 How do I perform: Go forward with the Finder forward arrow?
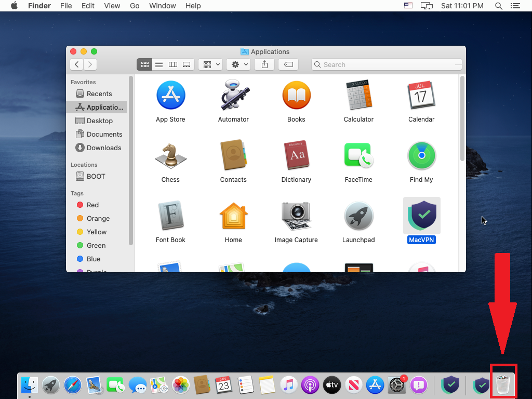(90, 64)
